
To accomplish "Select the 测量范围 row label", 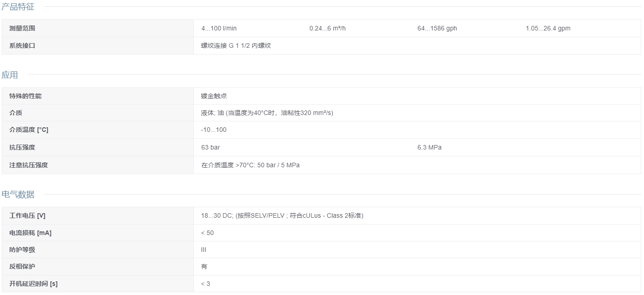I will point(22,28).
